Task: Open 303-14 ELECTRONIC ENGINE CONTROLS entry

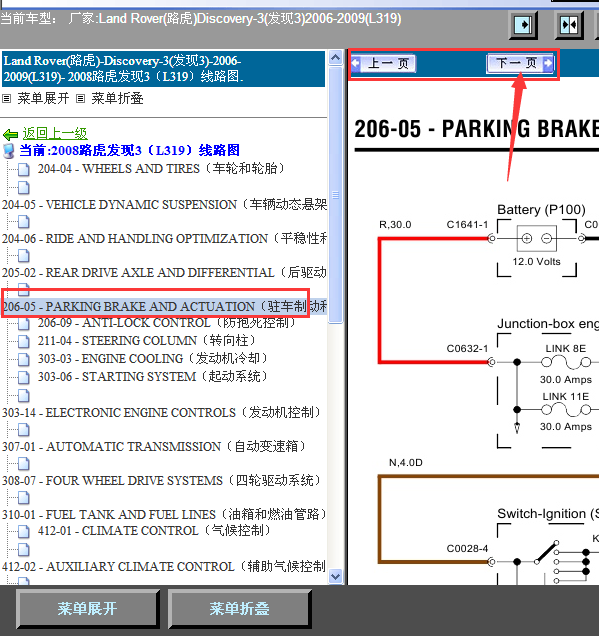Action: 161,413
